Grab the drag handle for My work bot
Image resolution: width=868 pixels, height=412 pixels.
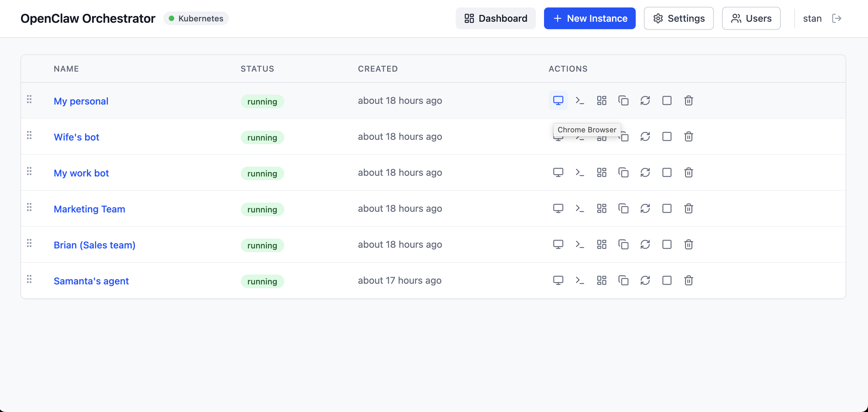[29, 171]
